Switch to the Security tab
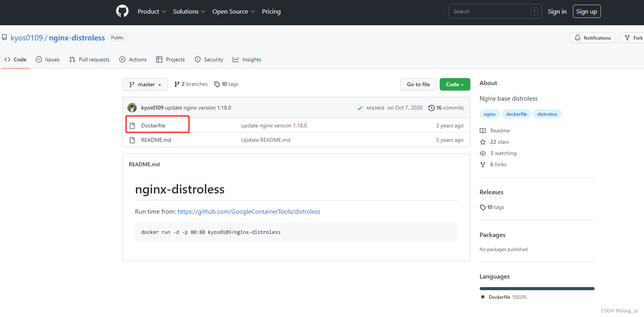Viewport: 644px width, 317px height. click(209, 59)
